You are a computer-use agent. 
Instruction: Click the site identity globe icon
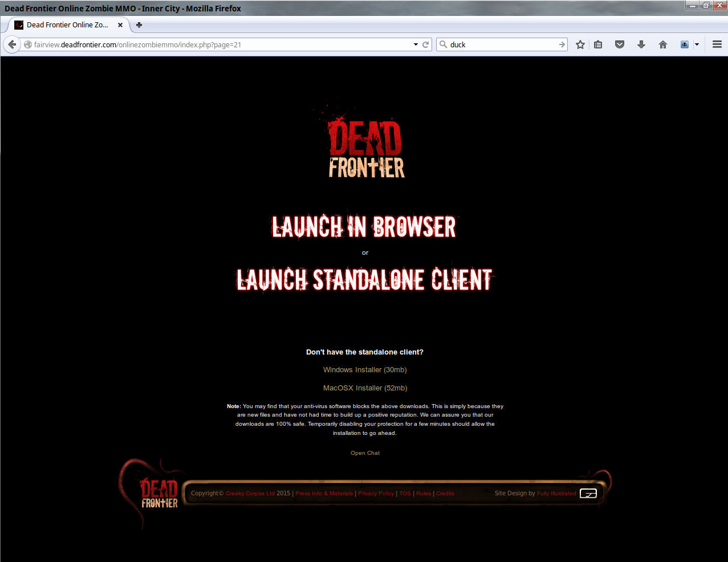tap(27, 44)
